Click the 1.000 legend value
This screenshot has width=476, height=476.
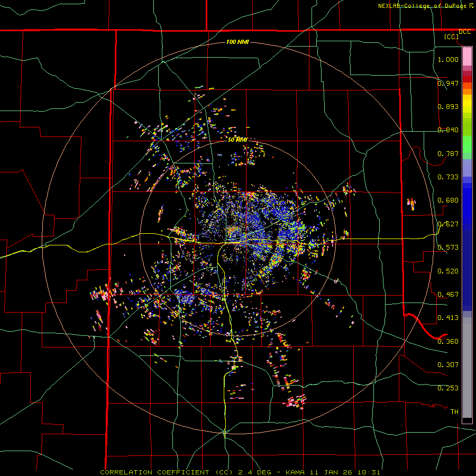click(x=448, y=59)
